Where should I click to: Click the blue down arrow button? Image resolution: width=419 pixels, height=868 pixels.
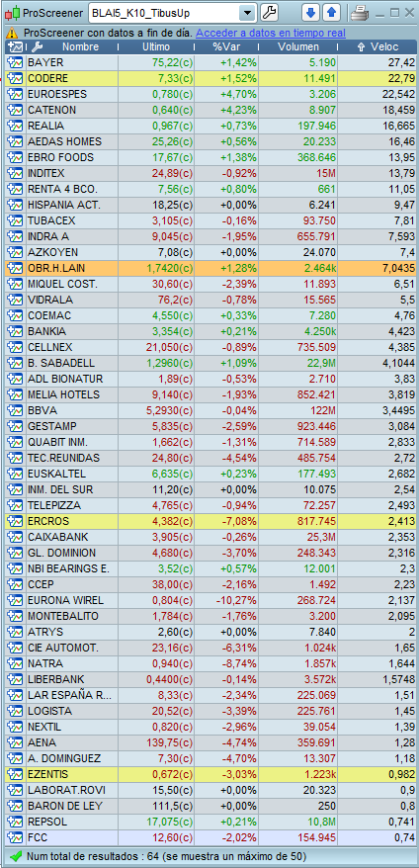pos(311,13)
